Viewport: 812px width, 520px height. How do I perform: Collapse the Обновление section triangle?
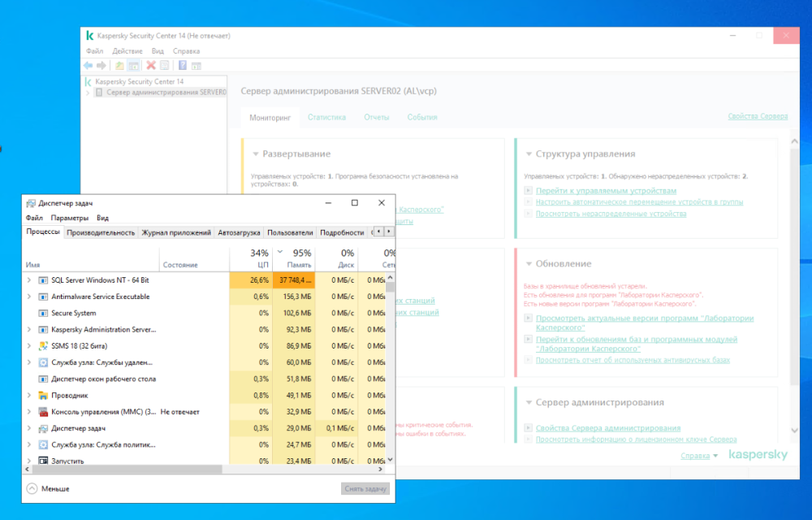pyautogui.click(x=529, y=264)
